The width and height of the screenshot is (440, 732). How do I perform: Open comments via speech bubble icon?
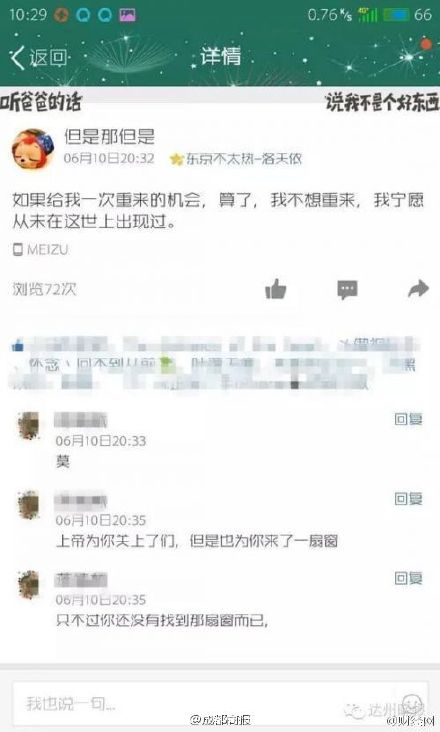pos(347,289)
